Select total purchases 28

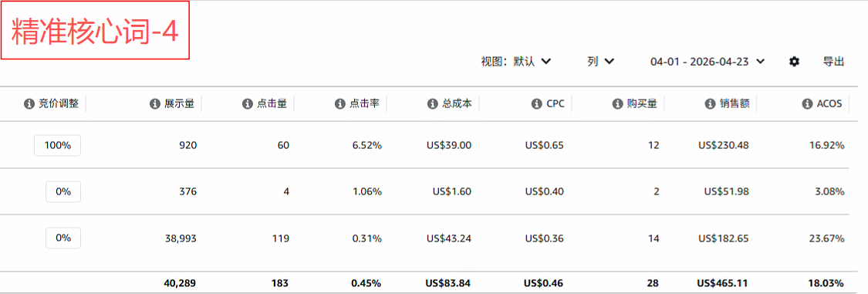coord(654,283)
